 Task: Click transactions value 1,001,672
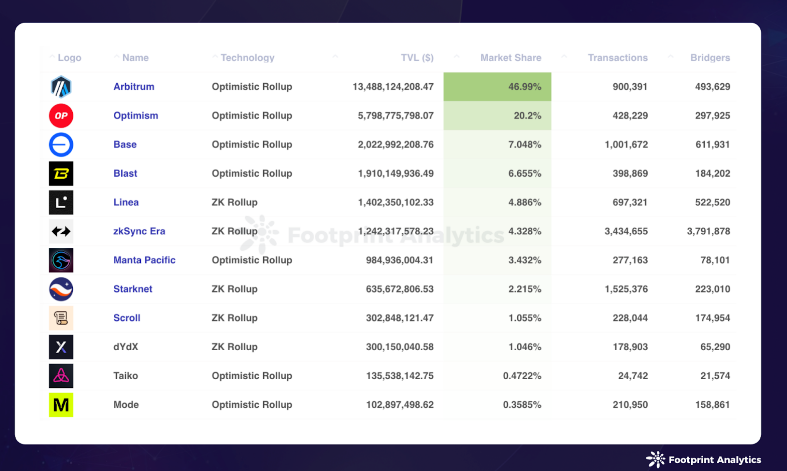[x=626, y=145]
